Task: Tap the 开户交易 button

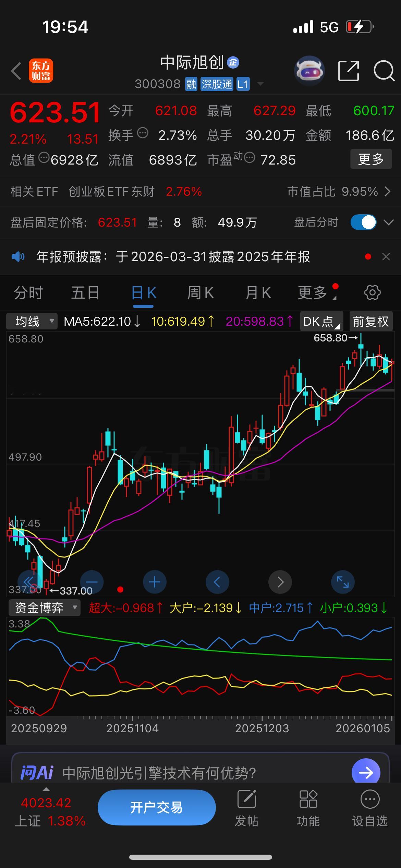Action: point(157,807)
